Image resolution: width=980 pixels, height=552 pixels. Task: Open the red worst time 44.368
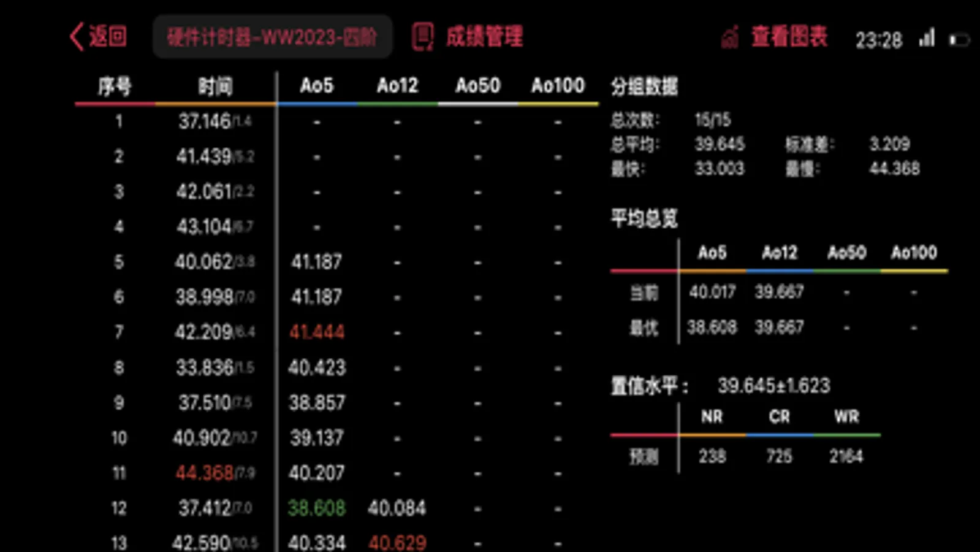tap(204, 473)
